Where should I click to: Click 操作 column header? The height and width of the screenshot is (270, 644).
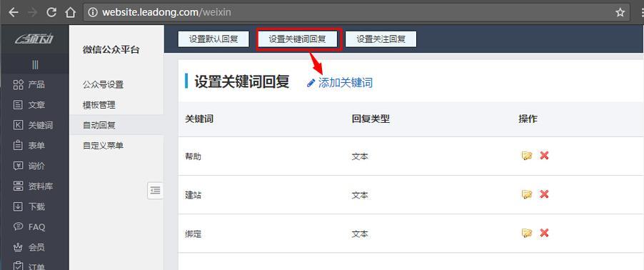point(528,119)
